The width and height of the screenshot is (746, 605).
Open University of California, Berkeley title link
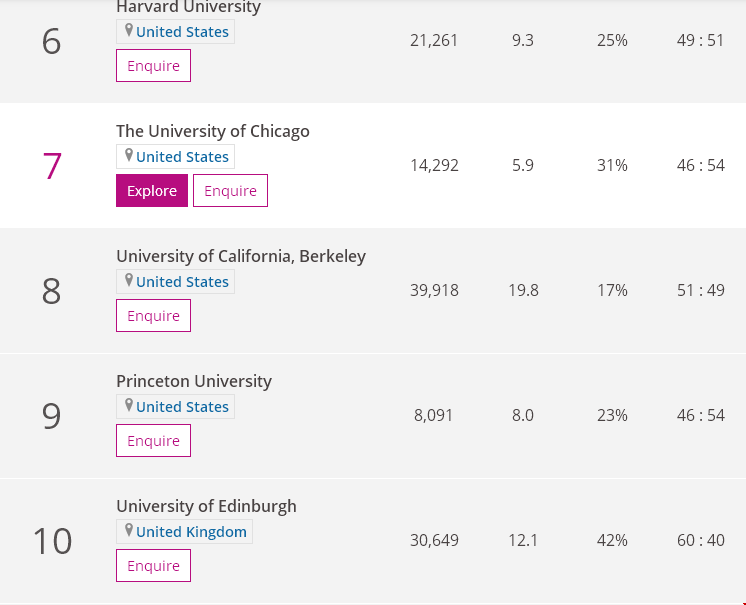click(x=241, y=256)
